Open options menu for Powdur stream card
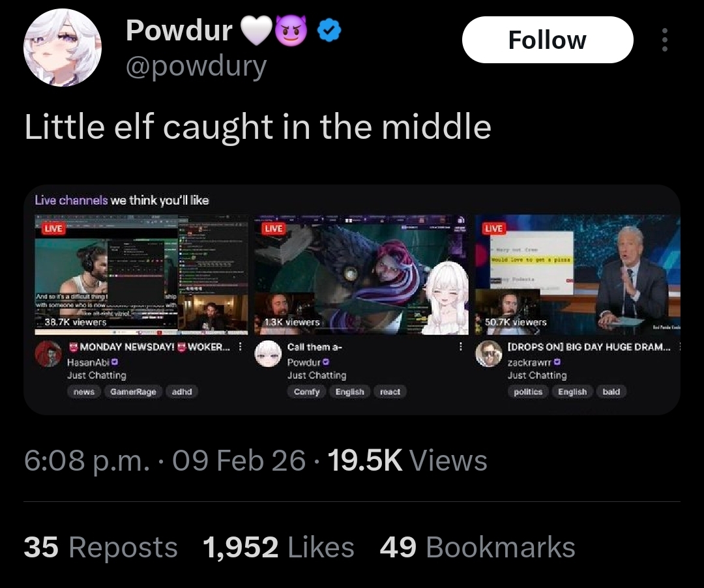Image resolution: width=704 pixels, height=588 pixels. point(460,347)
